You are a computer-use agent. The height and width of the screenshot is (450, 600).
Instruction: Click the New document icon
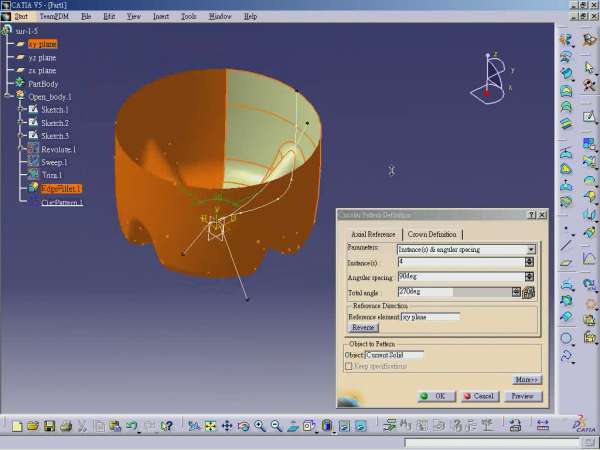(x=17, y=426)
